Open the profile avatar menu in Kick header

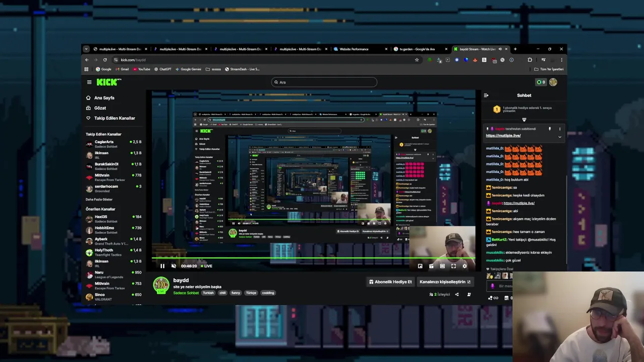pos(553,82)
